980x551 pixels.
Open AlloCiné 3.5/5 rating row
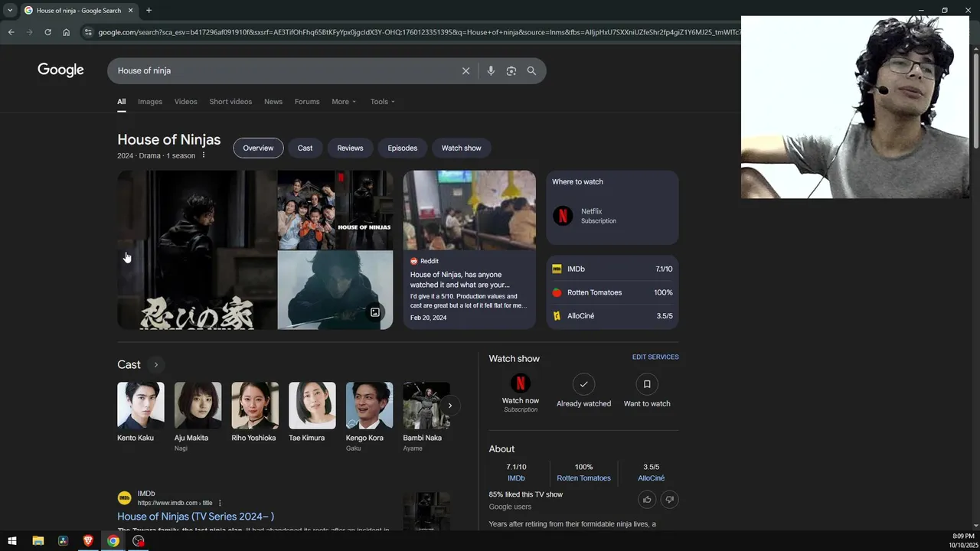point(612,316)
